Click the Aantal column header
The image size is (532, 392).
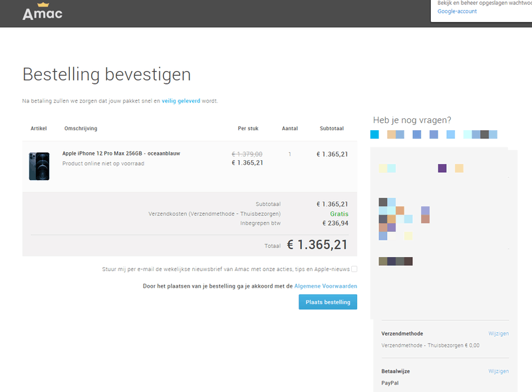click(290, 128)
